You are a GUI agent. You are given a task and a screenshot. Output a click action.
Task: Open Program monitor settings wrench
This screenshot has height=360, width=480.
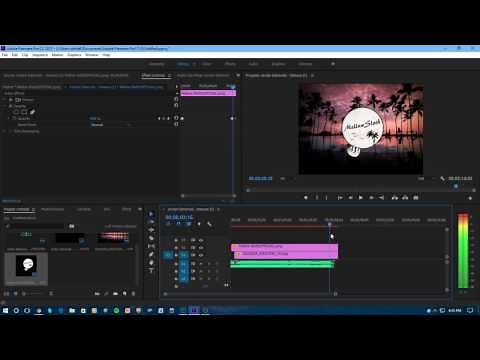tap(442, 179)
